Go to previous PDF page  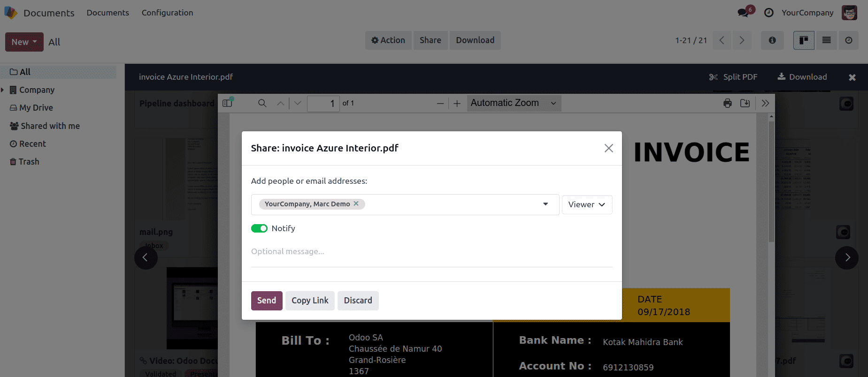click(280, 103)
